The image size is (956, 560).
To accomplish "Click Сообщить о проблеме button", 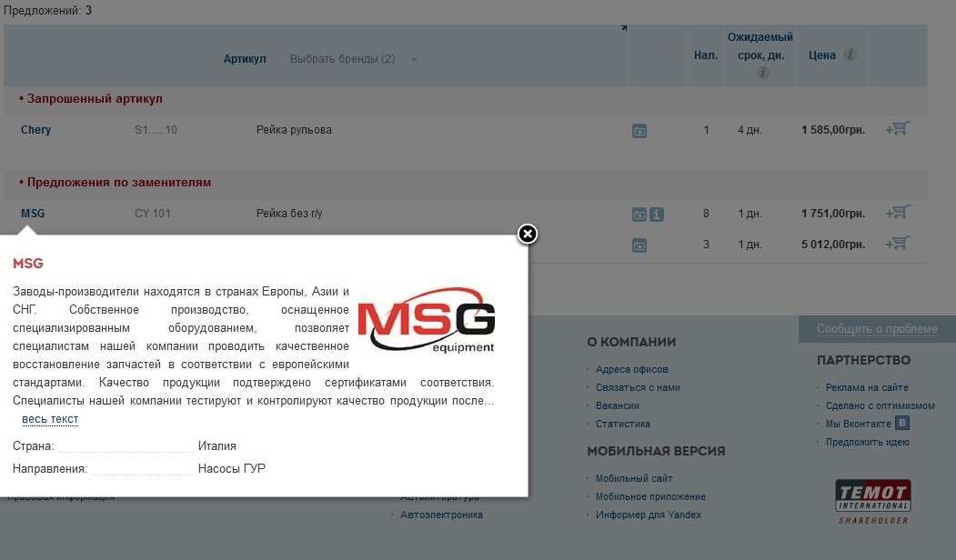I will point(877,329).
